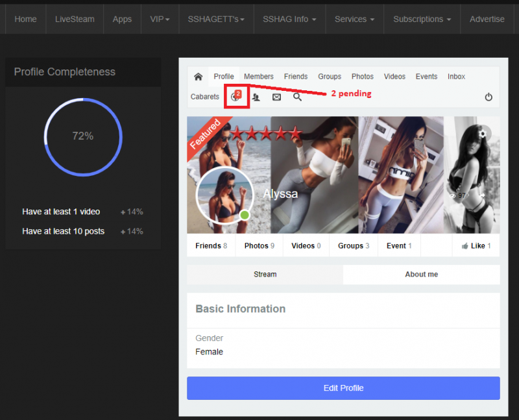Open Photos 9 counter link

pos(259,246)
